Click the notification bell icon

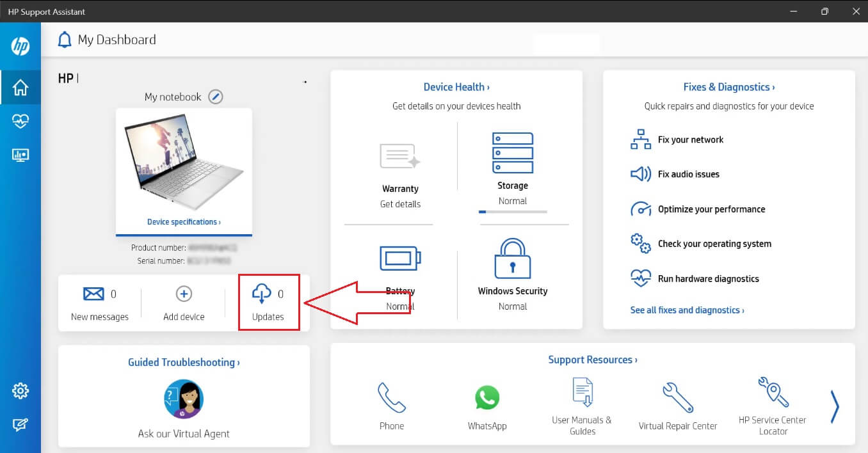pyautogui.click(x=65, y=40)
